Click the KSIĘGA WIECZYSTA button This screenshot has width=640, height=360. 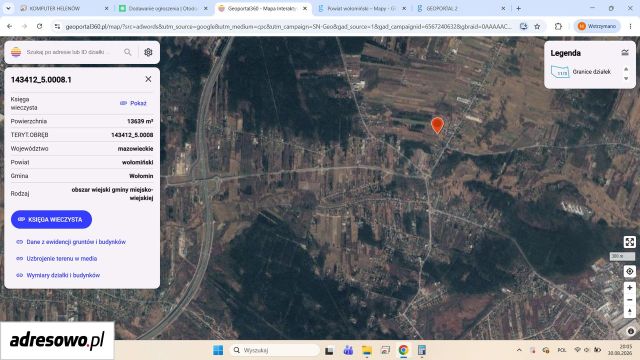point(51,220)
